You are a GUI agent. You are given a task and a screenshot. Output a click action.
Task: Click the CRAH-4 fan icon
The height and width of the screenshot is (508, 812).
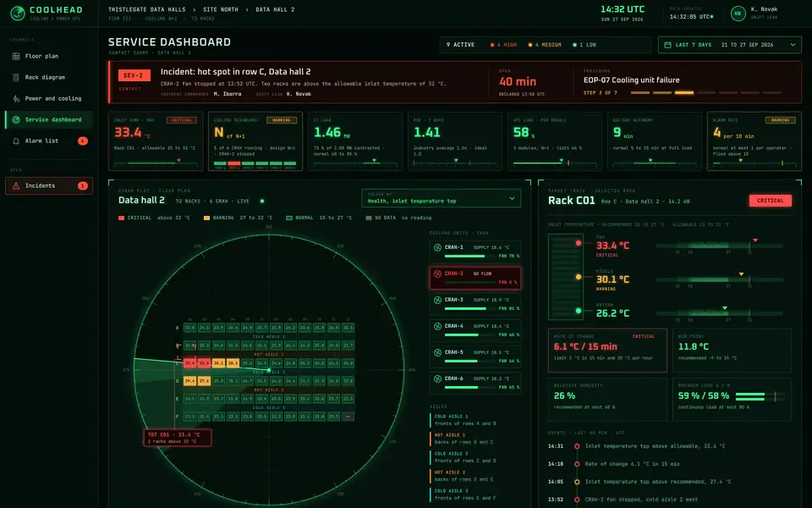437,326
